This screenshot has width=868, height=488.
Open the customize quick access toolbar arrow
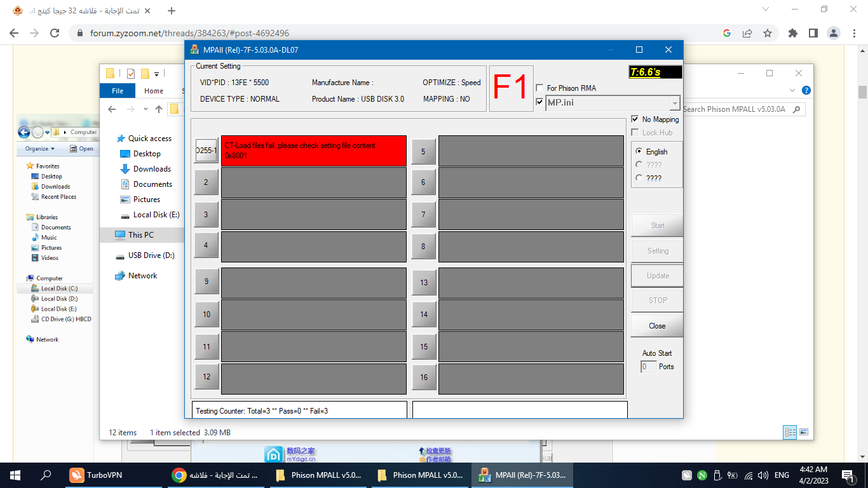point(156,73)
